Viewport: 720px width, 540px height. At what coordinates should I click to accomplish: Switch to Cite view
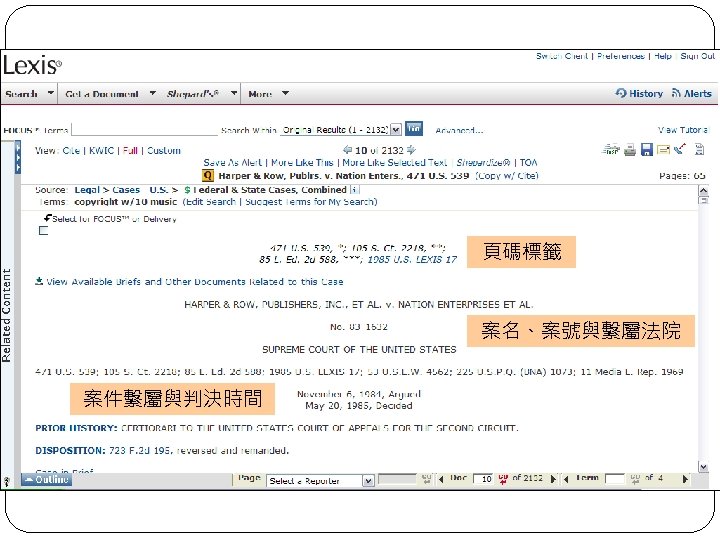click(x=71, y=150)
